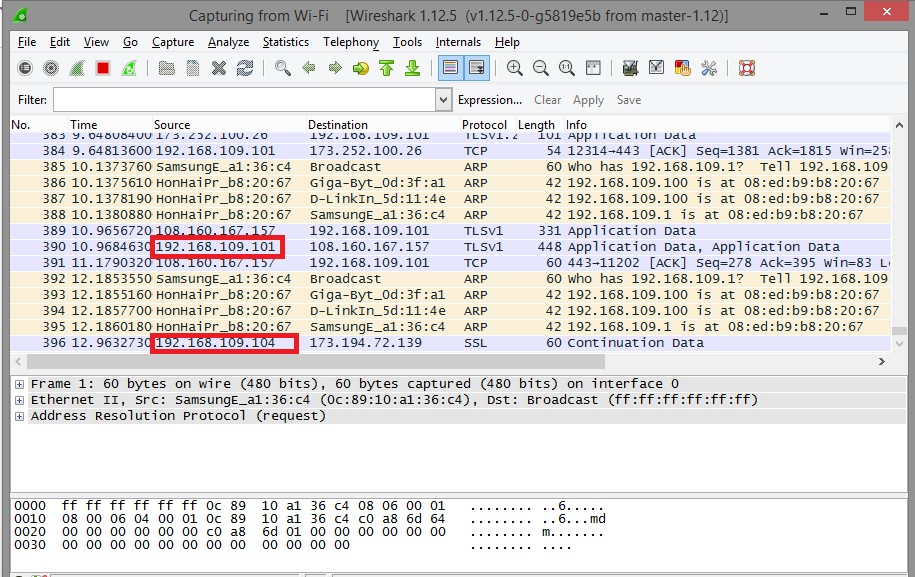Close the capture file X icon
Screen dimensions: 915x577
point(219,68)
